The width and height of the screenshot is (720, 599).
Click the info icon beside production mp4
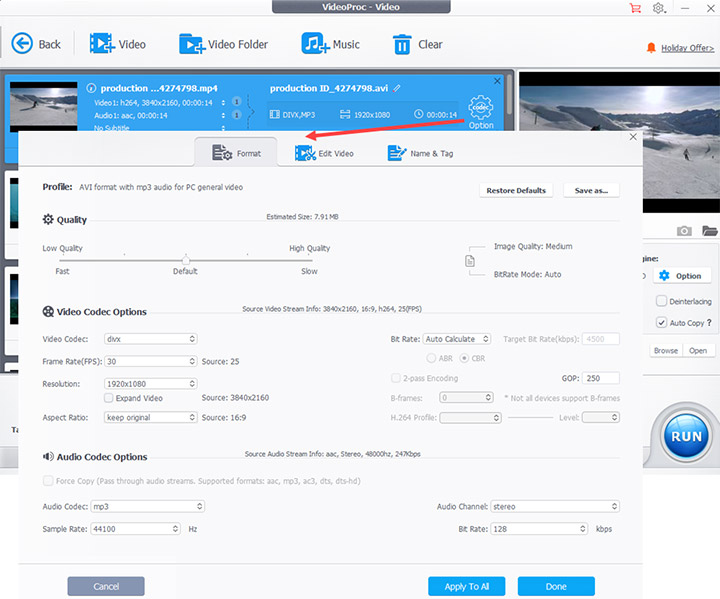pos(91,88)
